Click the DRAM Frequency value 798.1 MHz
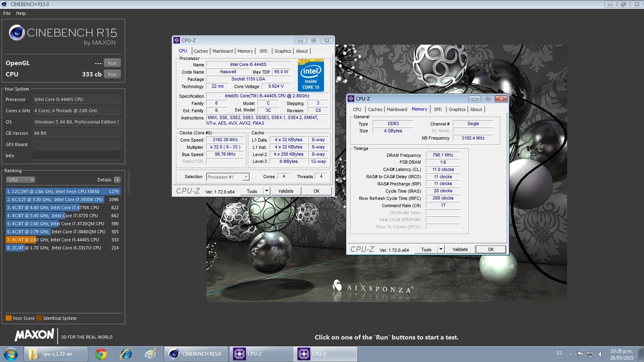 point(443,155)
